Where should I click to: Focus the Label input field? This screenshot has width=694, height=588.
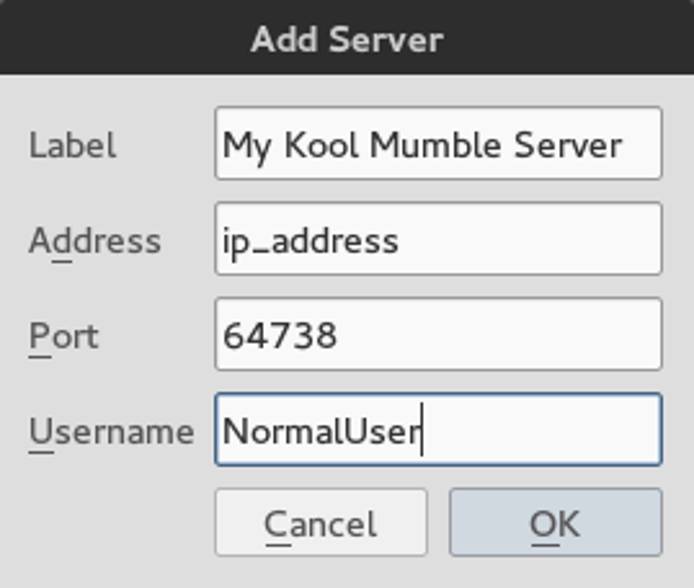[437, 144]
